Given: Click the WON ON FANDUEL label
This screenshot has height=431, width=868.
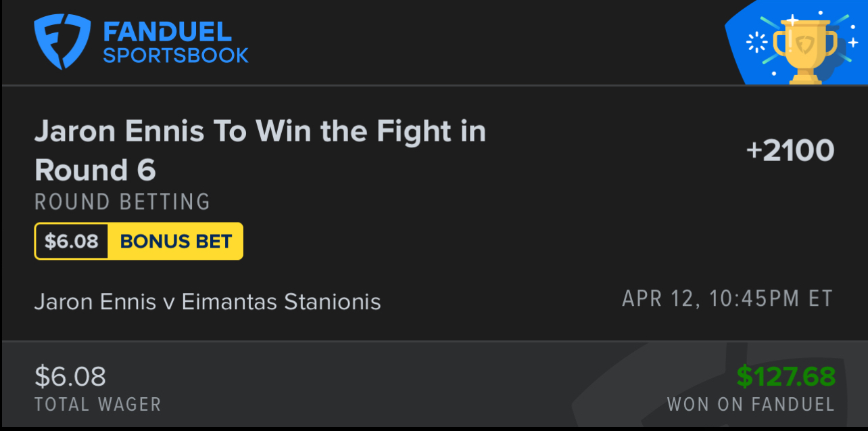Looking at the screenshot, I should tap(750, 405).
